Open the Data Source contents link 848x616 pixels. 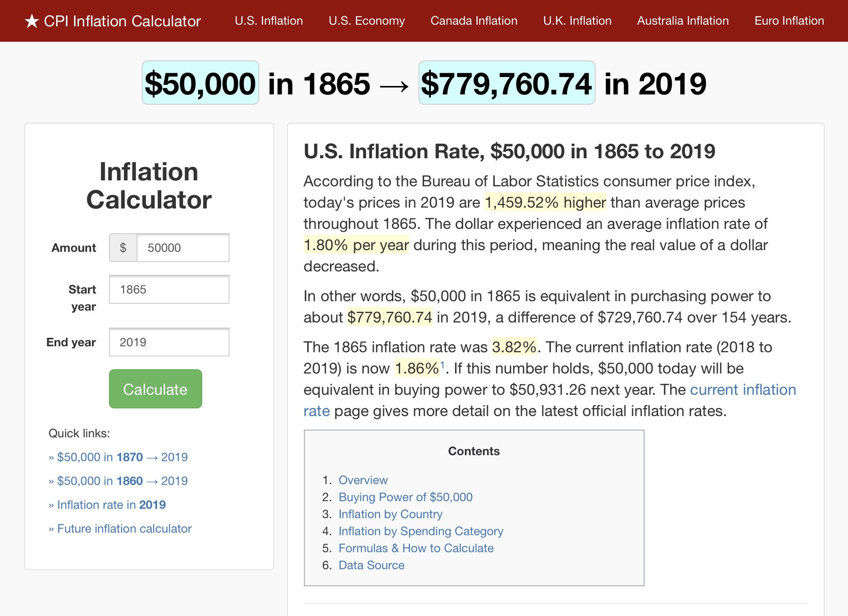click(371, 565)
